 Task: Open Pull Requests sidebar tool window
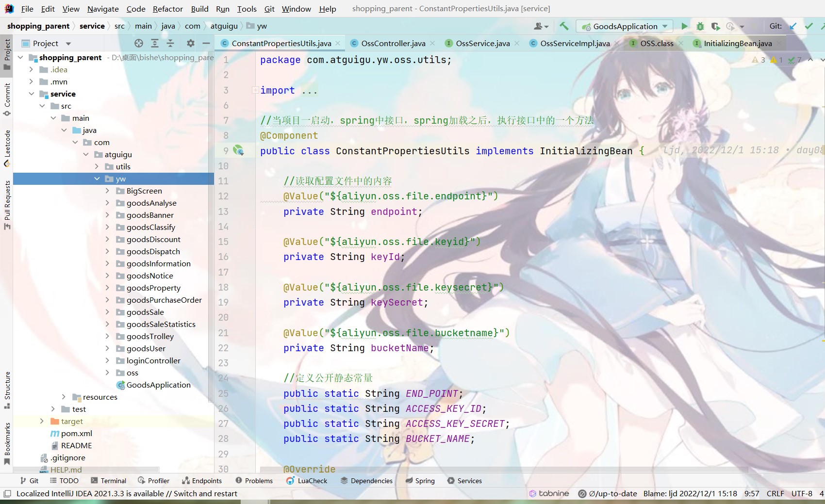(7, 205)
